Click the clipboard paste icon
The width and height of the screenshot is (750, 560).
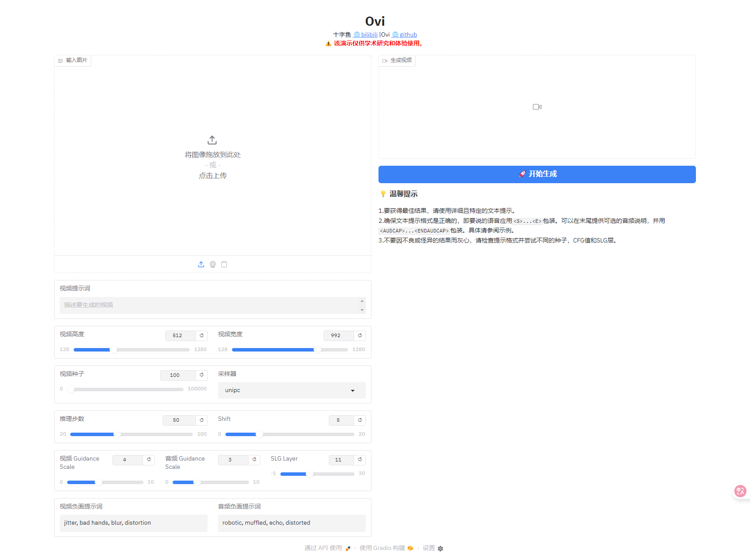click(x=224, y=264)
